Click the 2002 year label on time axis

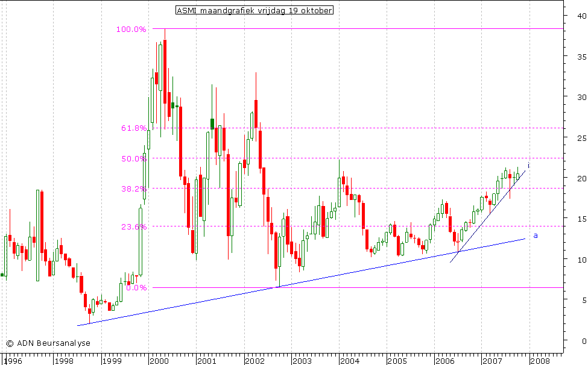254,361
